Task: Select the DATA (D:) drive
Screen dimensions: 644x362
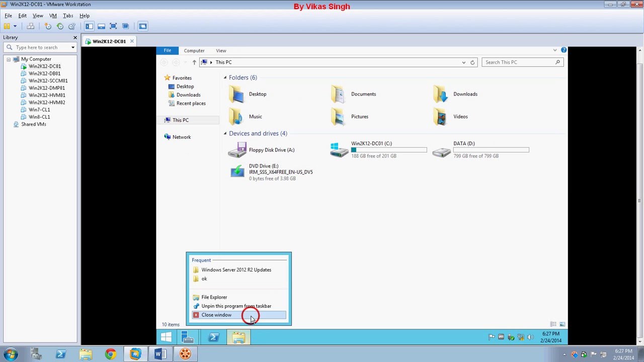Action: [480, 150]
